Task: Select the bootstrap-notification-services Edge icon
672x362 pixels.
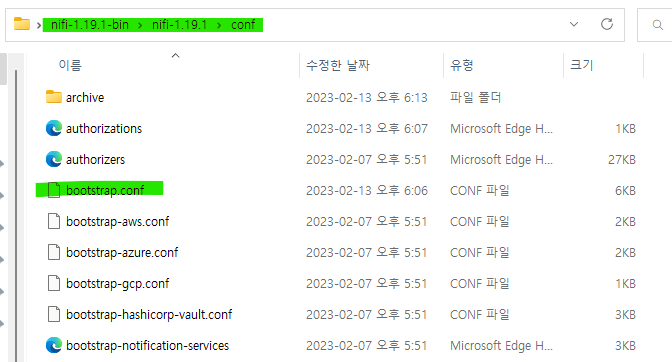Action: click(x=54, y=345)
